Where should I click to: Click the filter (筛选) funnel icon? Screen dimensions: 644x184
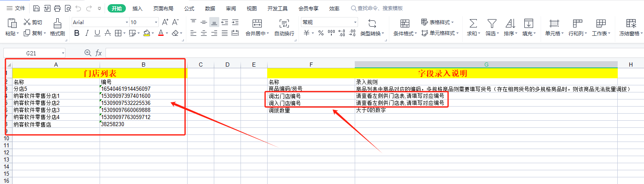point(492,23)
